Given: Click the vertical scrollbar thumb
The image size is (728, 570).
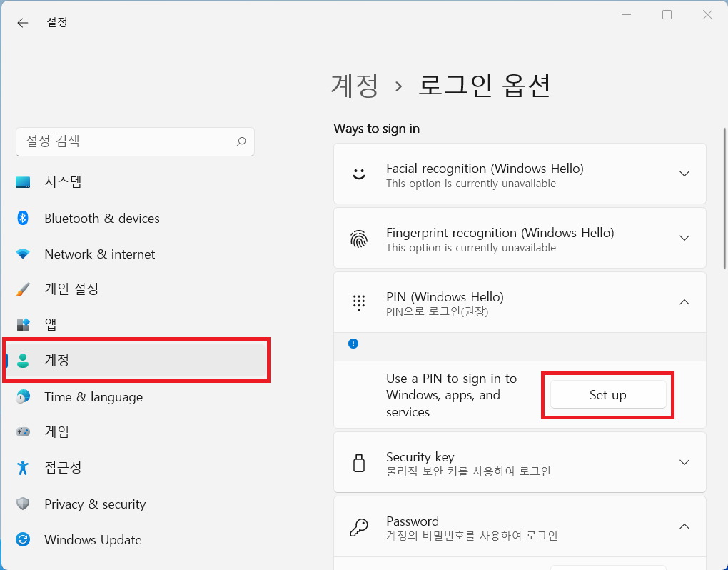Looking at the screenshot, I should pos(724,199).
